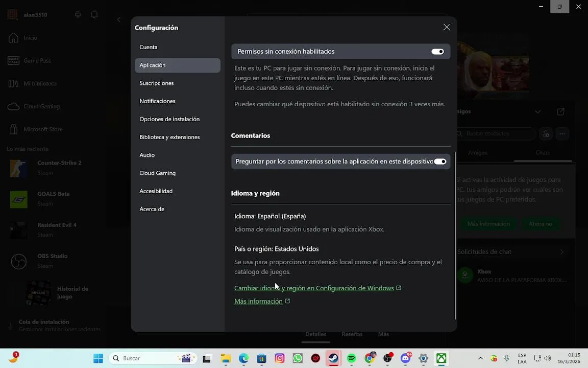Open Microsoft Edge from taskbar
The width and height of the screenshot is (588, 368).
point(243,358)
